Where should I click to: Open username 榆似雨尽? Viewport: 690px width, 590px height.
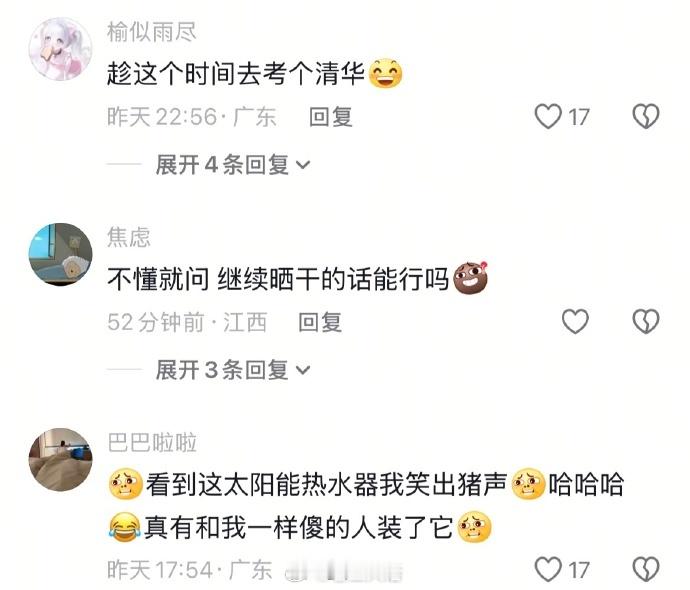[x=152, y=32]
